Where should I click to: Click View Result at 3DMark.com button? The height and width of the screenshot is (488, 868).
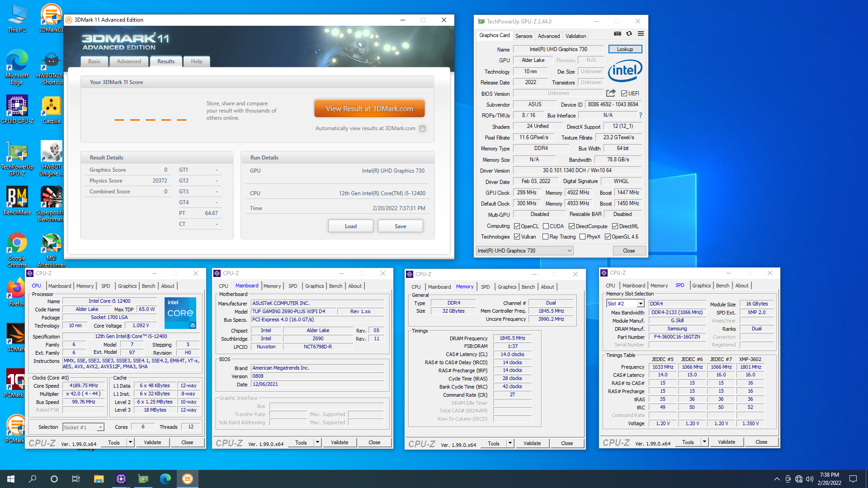click(x=369, y=108)
